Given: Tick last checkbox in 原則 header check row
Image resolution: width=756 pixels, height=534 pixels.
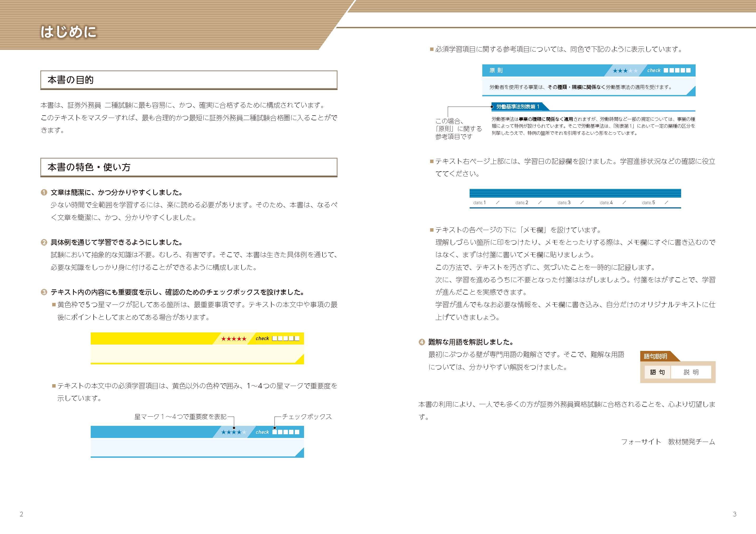Looking at the screenshot, I should [x=688, y=70].
